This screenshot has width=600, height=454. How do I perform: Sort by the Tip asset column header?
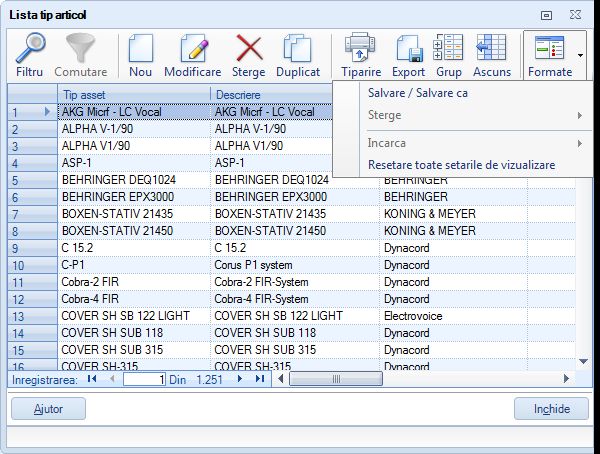[134, 95]
